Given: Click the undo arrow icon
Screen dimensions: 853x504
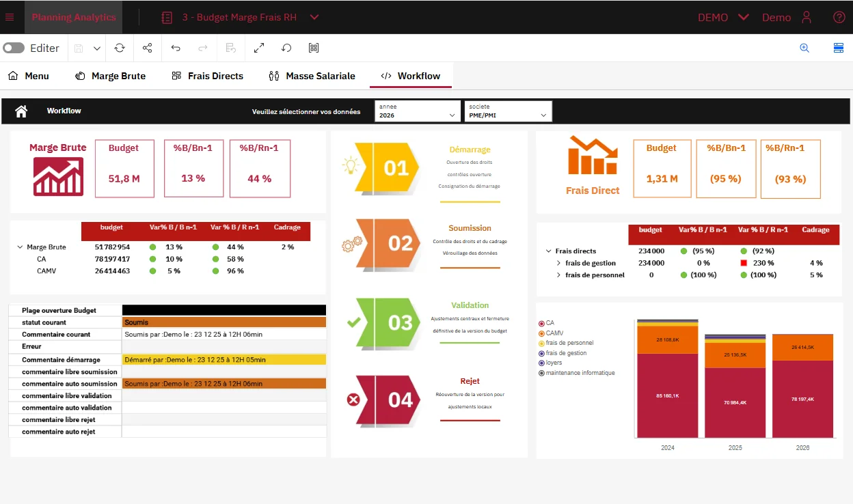Looking at the screenshot, I should pos(176,48).
